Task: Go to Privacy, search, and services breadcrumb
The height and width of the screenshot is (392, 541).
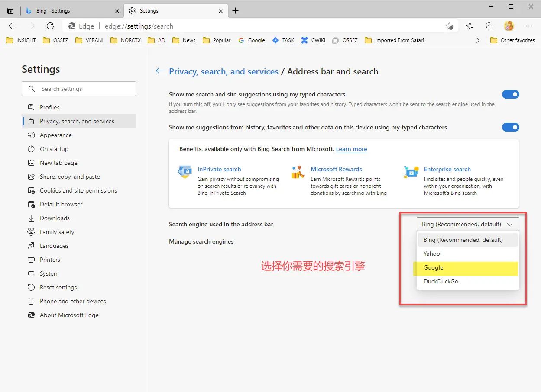Action: click(224, 71)
